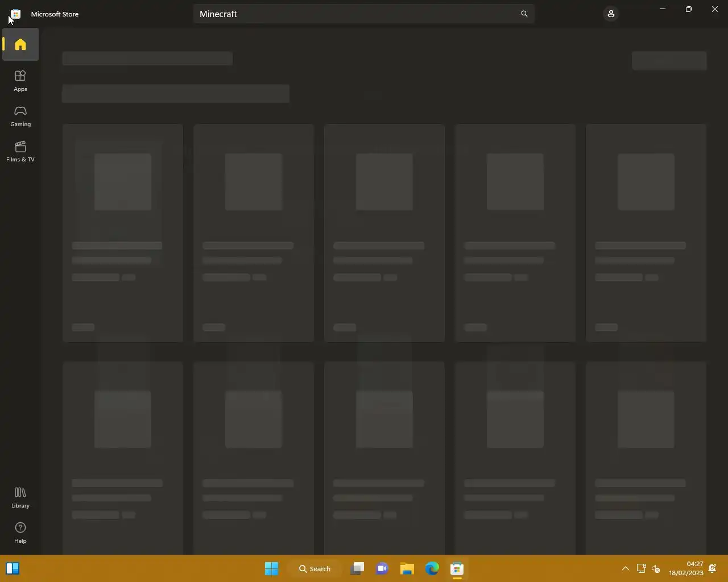This screenshot has height=582, width=728.
Task: Open the notifications bell icon
Action: (713, 568)
